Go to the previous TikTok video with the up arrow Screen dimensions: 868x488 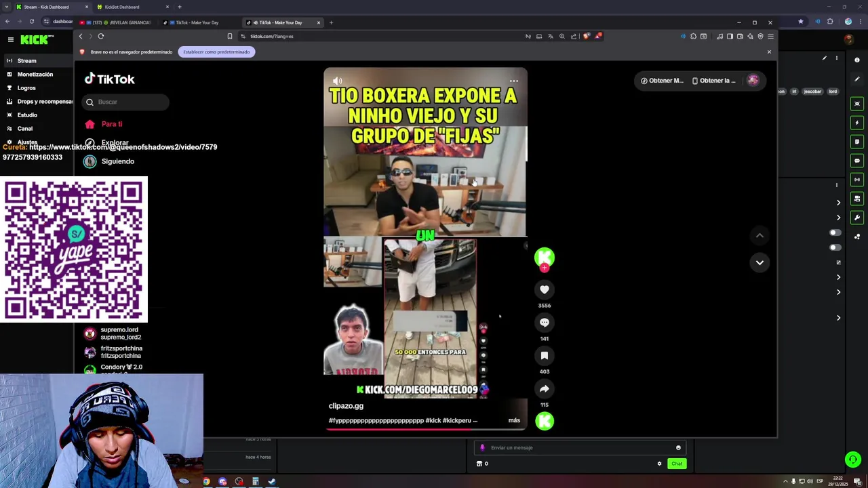point(759,235)
